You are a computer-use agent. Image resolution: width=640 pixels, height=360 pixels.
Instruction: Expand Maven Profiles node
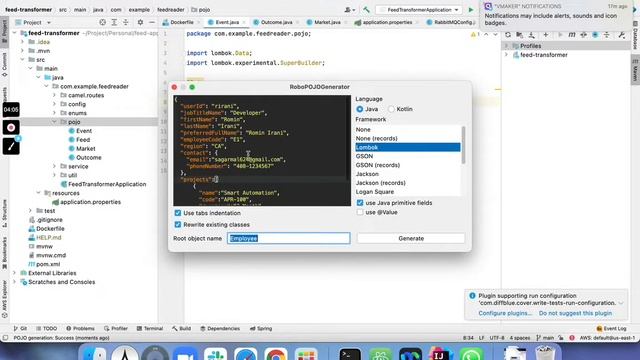(x=507, y=46)
